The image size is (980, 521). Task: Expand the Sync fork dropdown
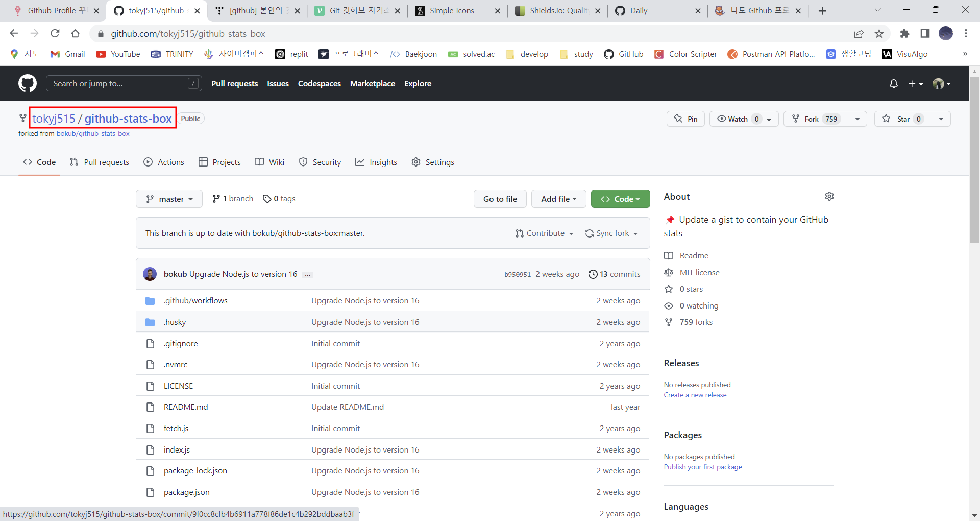[611, 233]
